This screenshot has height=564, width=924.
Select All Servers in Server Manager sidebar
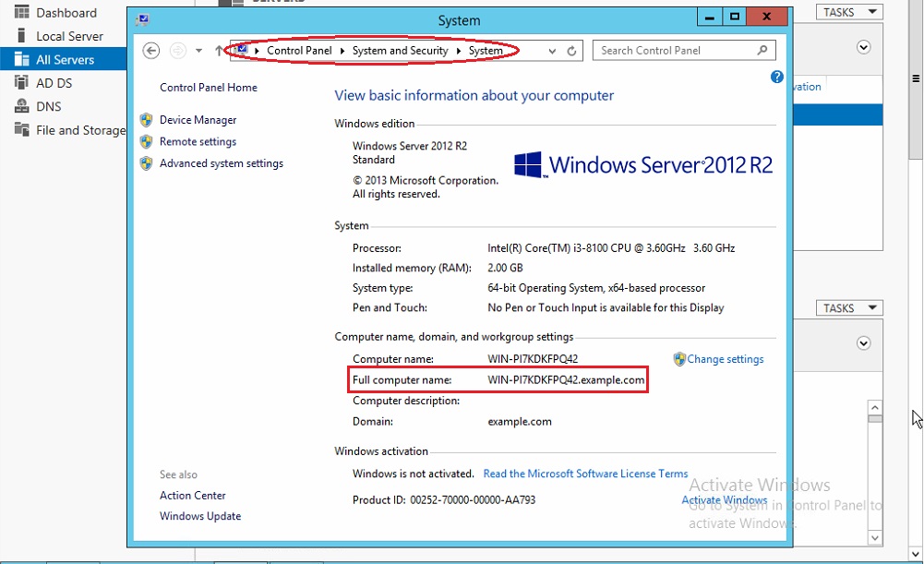tap(63, 59)
